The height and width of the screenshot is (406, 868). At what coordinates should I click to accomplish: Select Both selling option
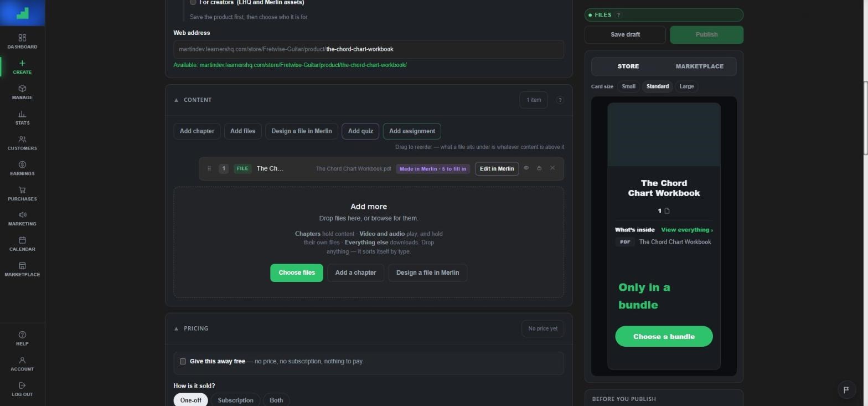(x=276, y=400)
